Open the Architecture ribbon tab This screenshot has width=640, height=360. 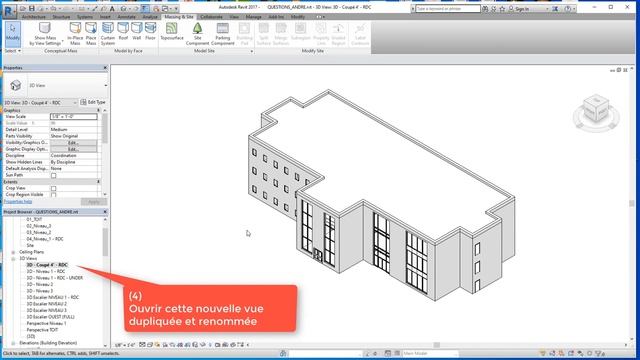click(x=34, y=17)
